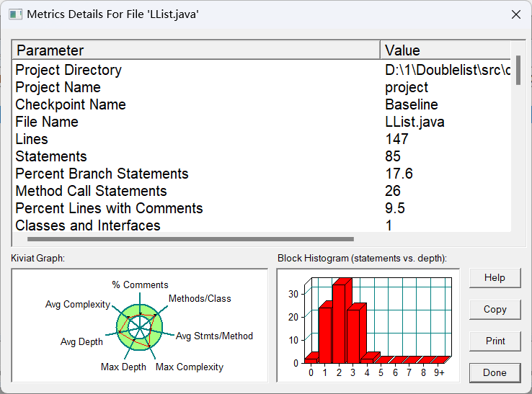Select the Project Directory row
Viewport: 532px width, 394px height.
pos(261,70)
